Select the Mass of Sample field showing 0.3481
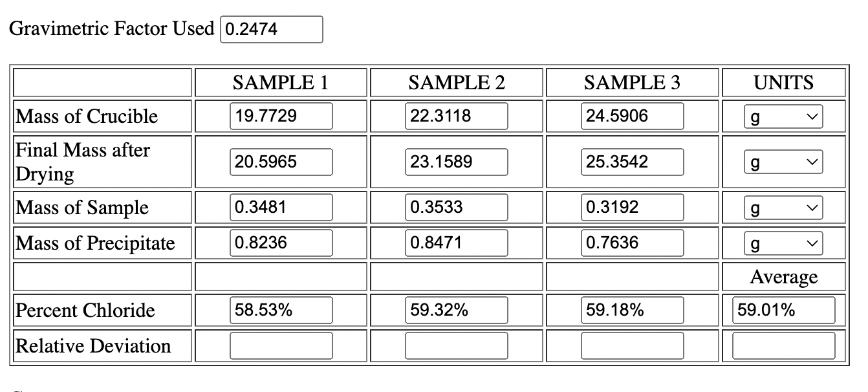This screenshot has height=392, width=868. 280,207
